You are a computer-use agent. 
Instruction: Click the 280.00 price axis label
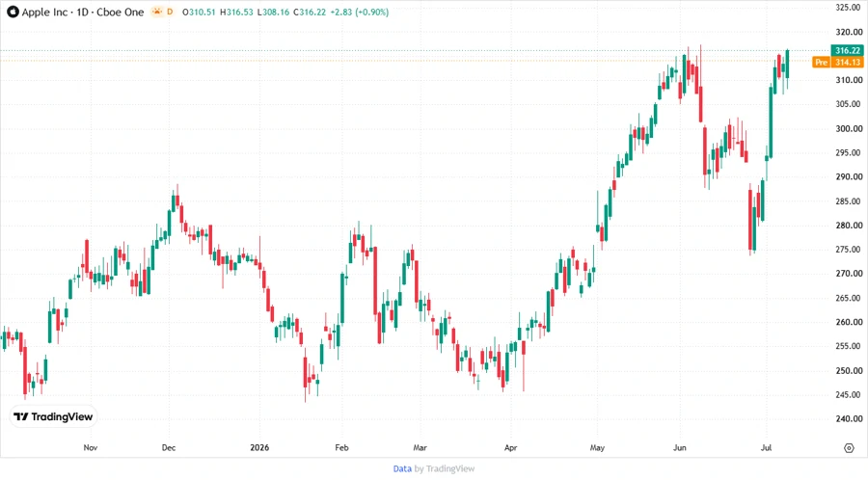pyautogui.click(x=849, y=226)
